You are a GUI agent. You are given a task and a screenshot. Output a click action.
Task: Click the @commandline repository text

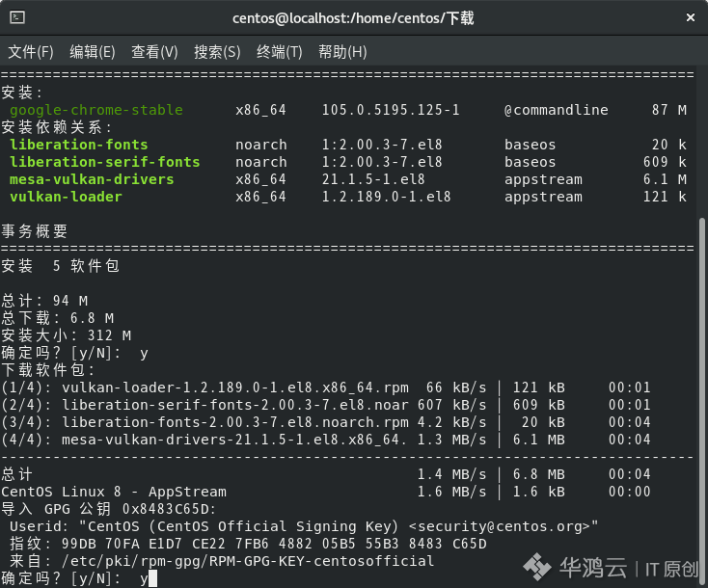(x=557, y=110)
